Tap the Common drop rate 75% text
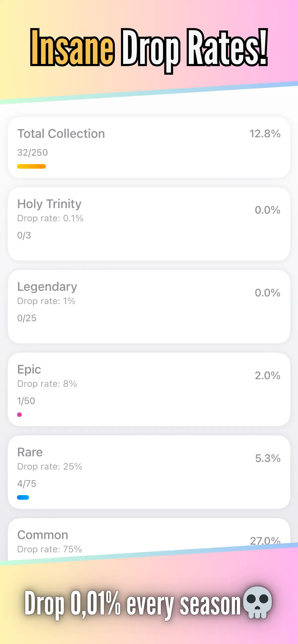Screen dimensions: 298x644 49,549
